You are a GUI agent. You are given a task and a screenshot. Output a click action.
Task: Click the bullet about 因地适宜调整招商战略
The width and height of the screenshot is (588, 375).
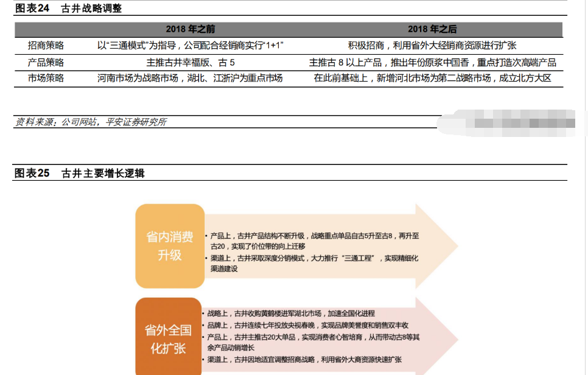point(302,360)
